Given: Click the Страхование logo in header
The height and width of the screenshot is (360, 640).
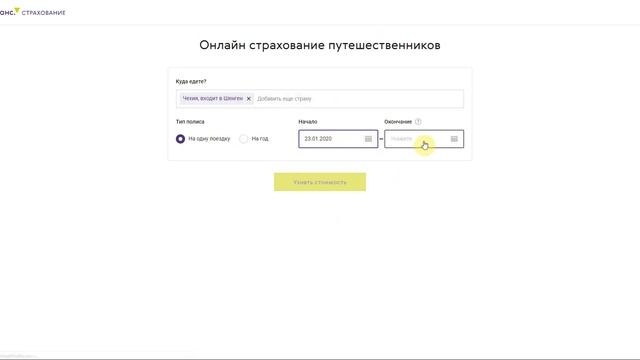Looking at the screenshot, I should pos(33,12).
